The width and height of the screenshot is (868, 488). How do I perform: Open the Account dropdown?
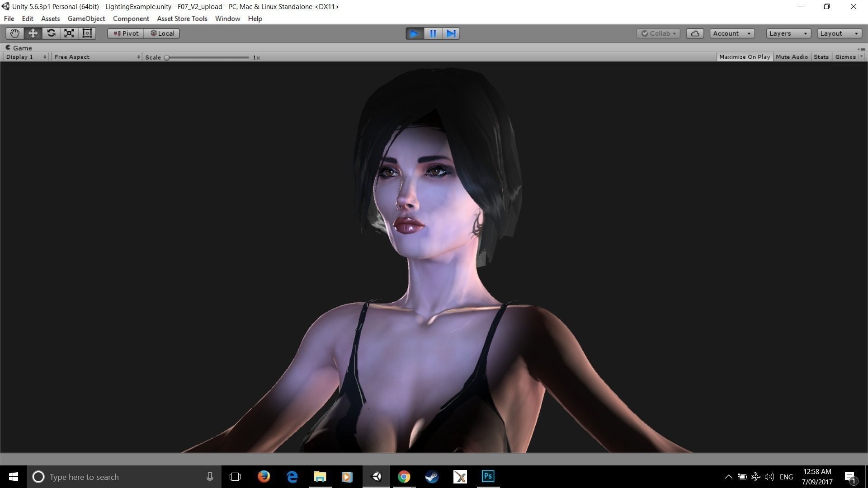pyautogui.click(x=732, y=33)
